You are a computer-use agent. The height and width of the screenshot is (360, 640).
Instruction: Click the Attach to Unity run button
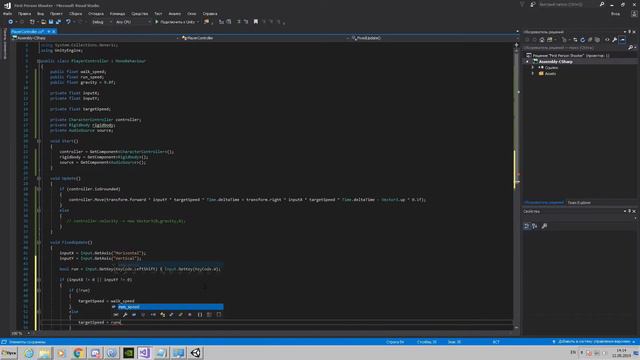(176, 22)
